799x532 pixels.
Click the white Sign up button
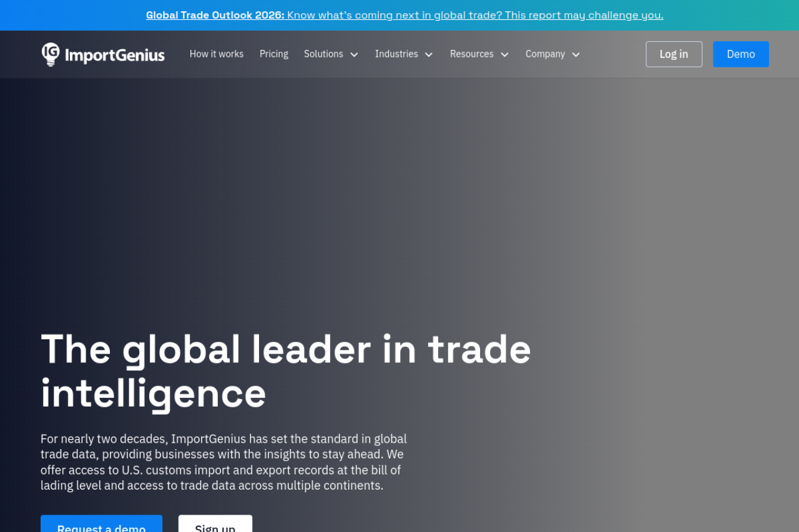point(215,526)
